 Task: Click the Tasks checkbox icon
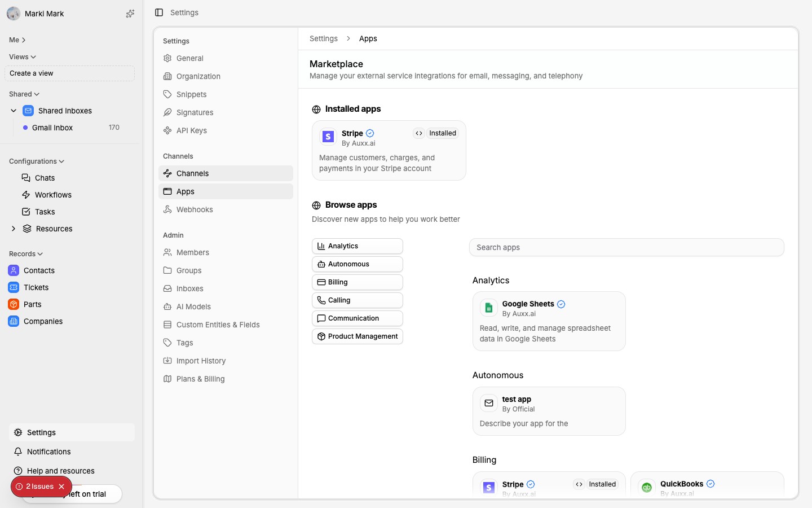(26, 212)
